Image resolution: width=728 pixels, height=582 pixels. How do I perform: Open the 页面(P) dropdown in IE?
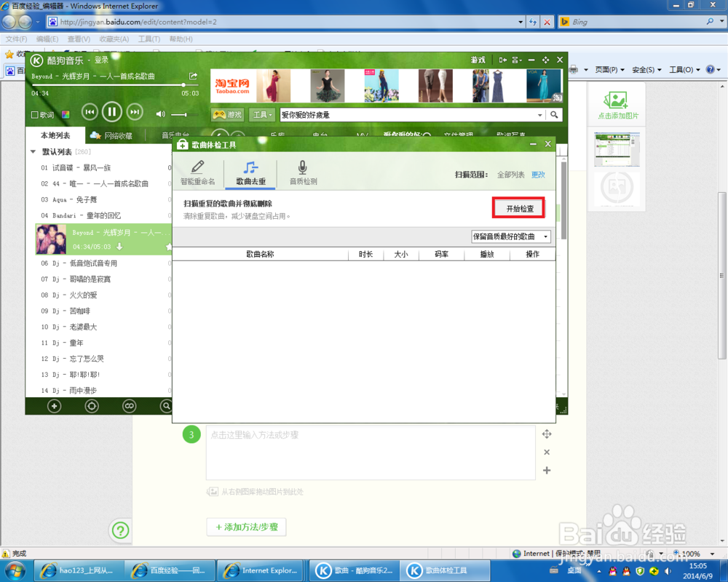click(x=609, y=70)
